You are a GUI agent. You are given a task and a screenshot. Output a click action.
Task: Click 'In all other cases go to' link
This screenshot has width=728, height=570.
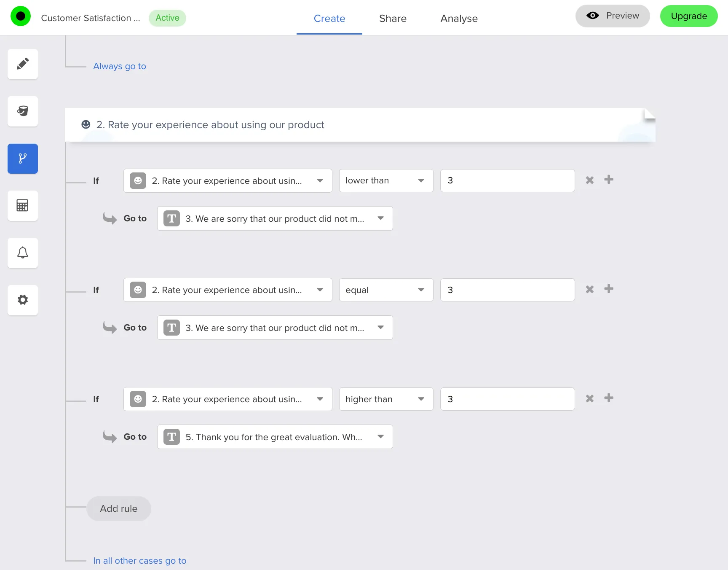[139, 561]
